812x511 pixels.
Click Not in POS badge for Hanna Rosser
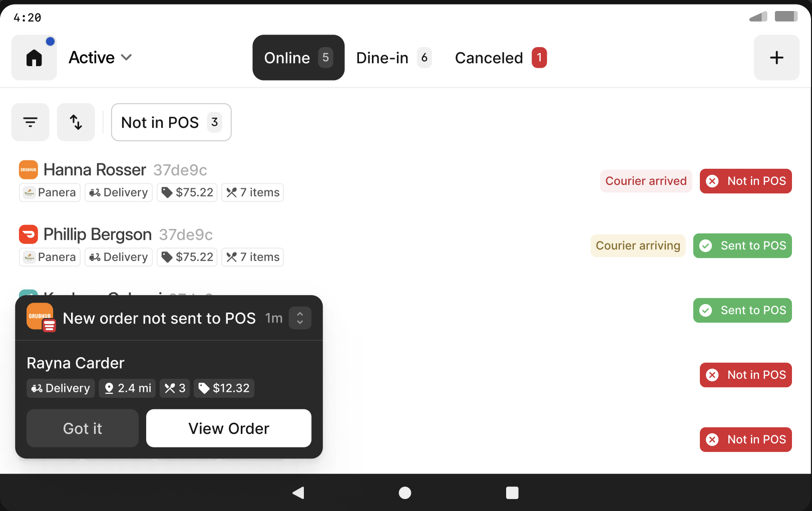click(x=746, y=181)
